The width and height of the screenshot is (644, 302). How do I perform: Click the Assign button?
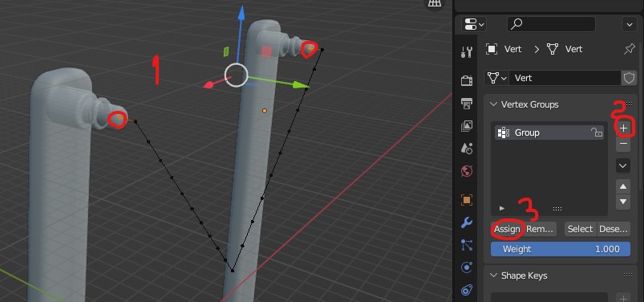click(x=507, y=229)
